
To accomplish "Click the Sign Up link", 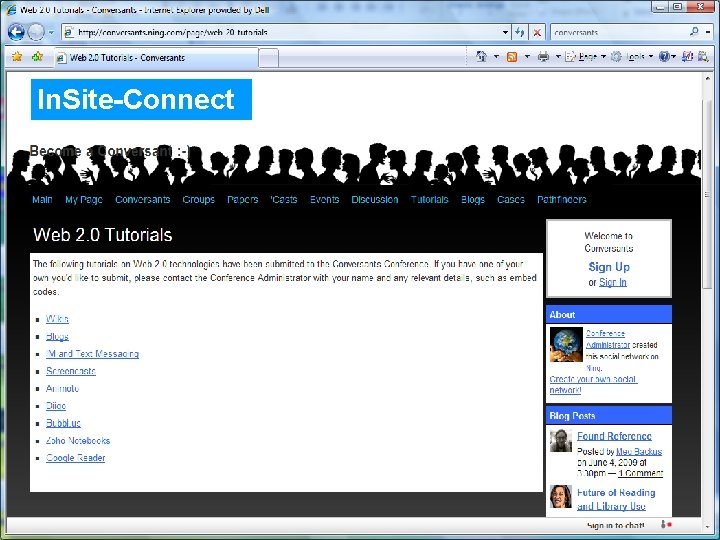I will tap(609, 267).
